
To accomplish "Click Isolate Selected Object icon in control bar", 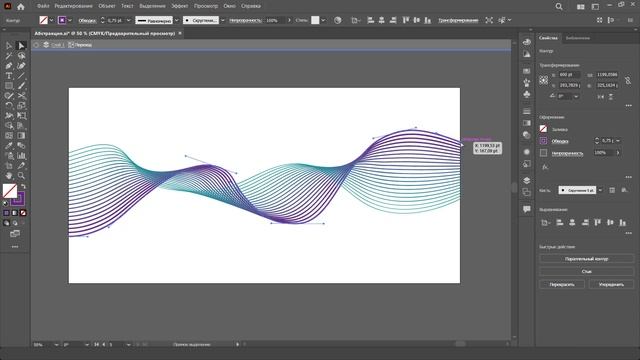I will 489,20.
